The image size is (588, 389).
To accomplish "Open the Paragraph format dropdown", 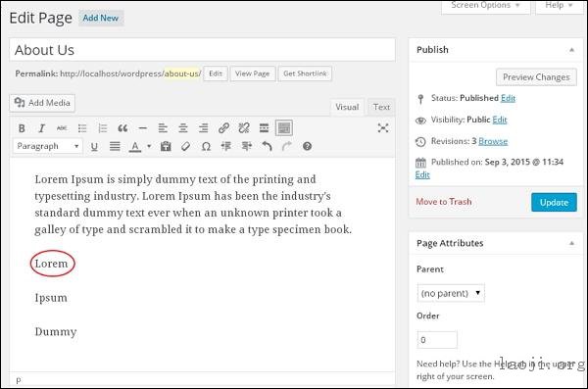I will [48, 146].
